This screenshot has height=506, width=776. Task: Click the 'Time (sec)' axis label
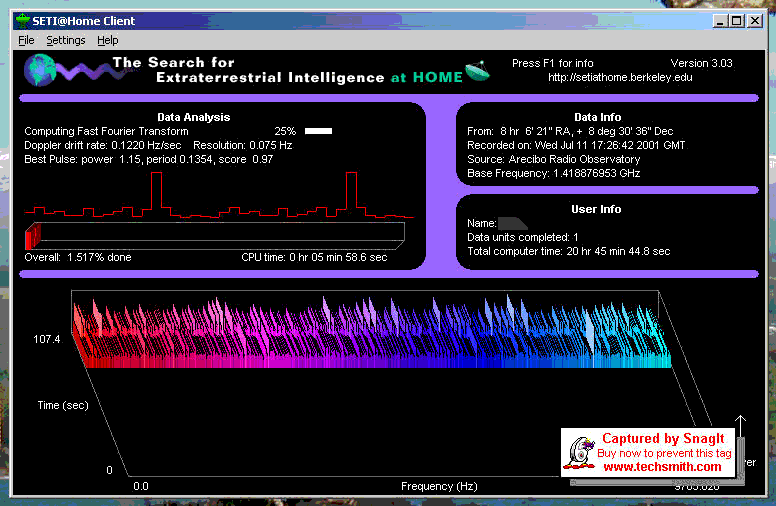[x=63, y=405]
